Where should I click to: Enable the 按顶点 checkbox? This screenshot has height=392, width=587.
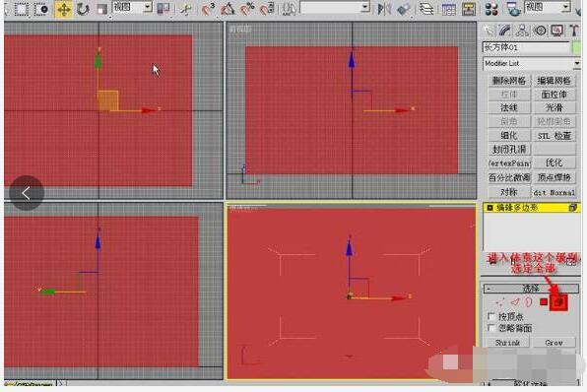click(x=491, y=316)
